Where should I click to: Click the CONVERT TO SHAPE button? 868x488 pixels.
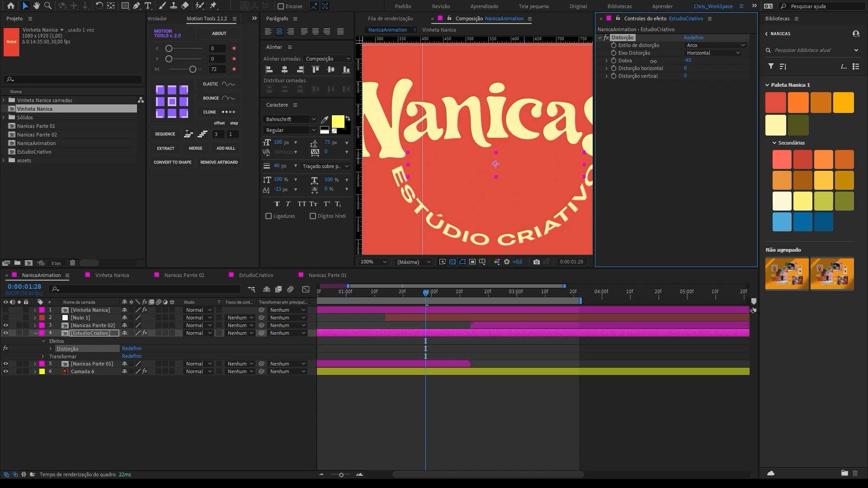[x=172, y=162]
